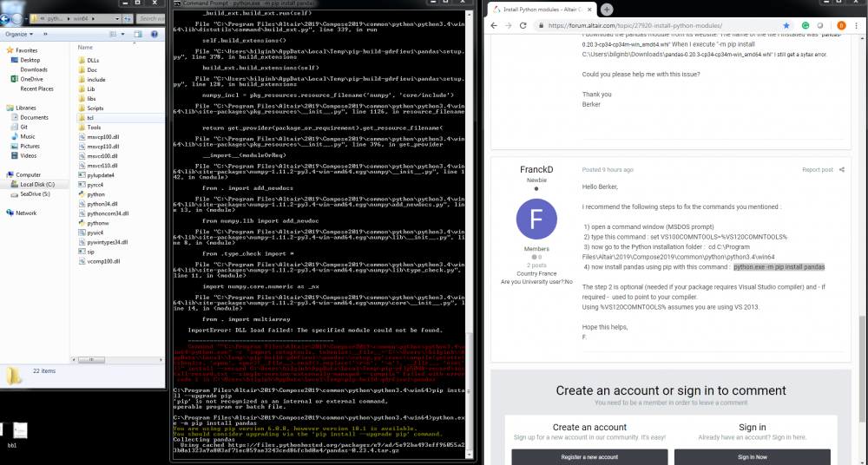Viewport: 868px width, 465px height.
Task: Expand the address bar history dropdown
Action: [117, 19]
